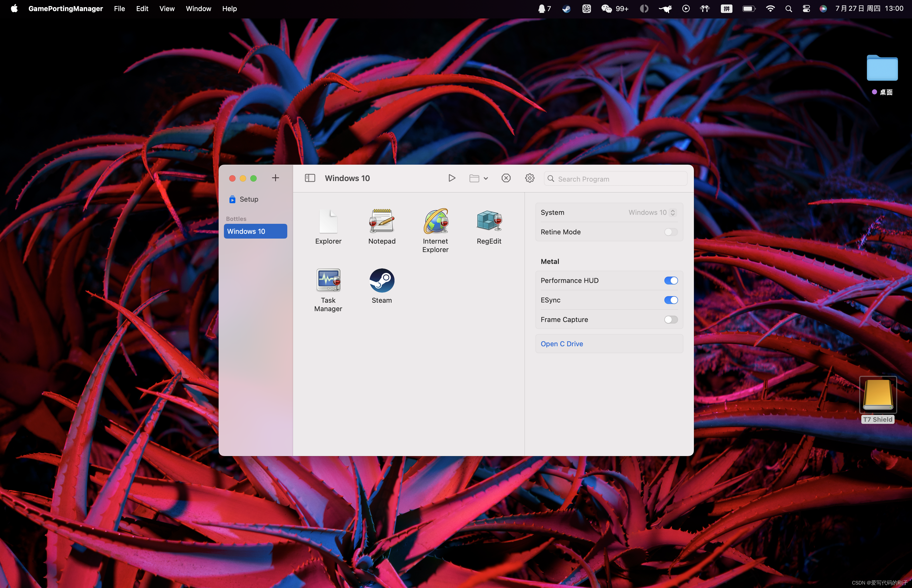912x588 pixels.
Task: Open the Help menu
Action: pyautogui.click(x=229, y=8)
